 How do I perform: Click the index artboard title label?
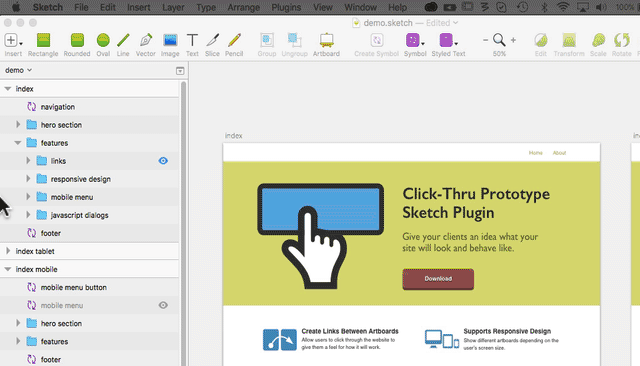(233, 135)
